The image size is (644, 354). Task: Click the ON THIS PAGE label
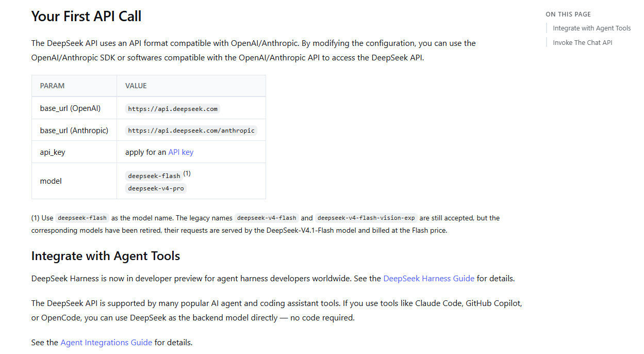tap(568, 14)
